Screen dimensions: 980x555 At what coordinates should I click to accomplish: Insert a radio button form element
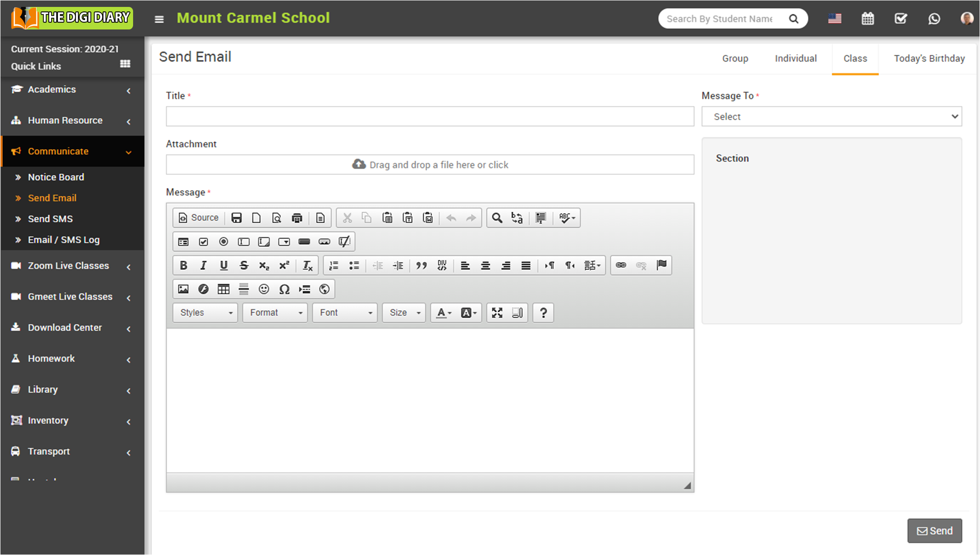[223, 242]
